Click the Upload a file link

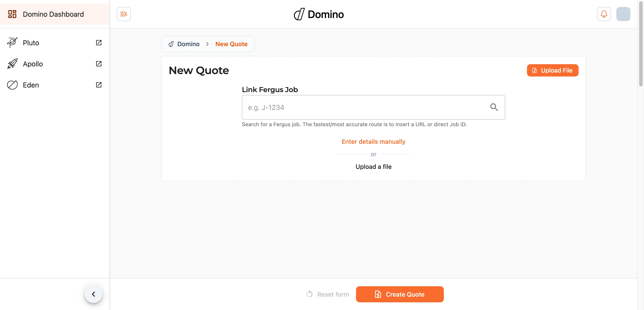pyautogui.click(x=373, y=166)
